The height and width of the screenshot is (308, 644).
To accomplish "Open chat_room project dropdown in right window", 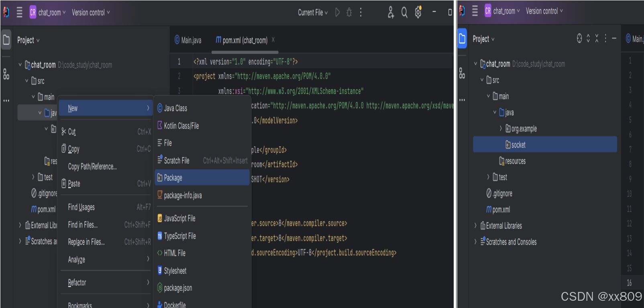I will point(502,11).
